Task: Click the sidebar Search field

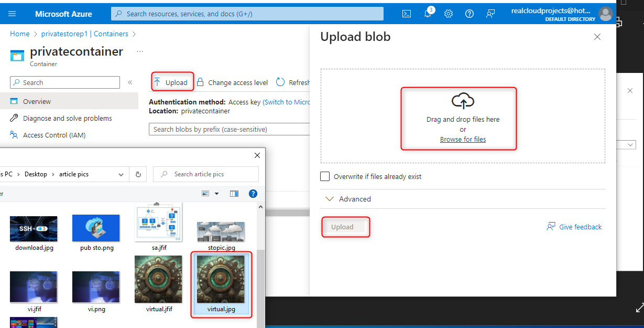Action: [x=65, y=82]
